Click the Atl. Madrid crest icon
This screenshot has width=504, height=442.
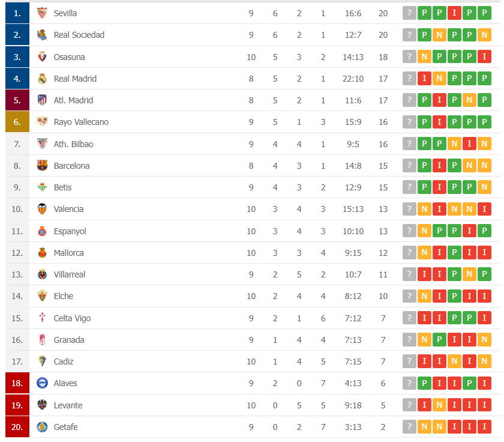42,100
